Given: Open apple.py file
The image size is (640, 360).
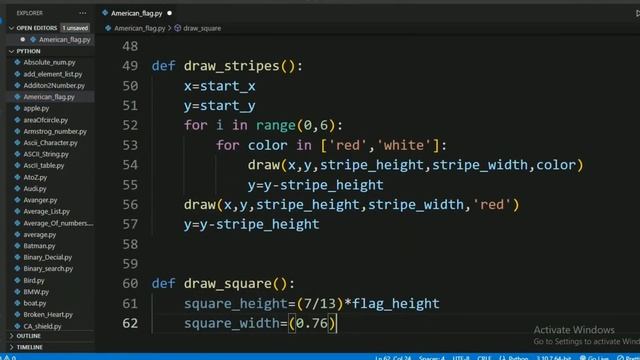Looking at the screenshot, I should pos(36,108).
